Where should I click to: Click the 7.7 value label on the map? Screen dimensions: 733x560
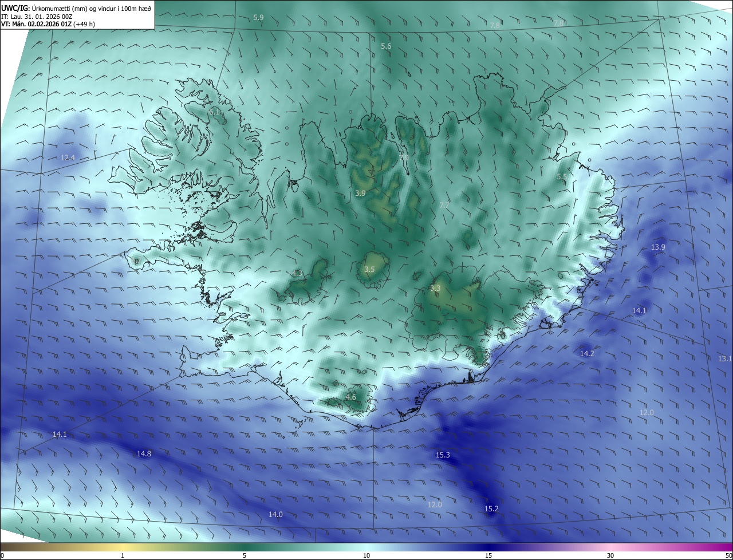point(444,205)
